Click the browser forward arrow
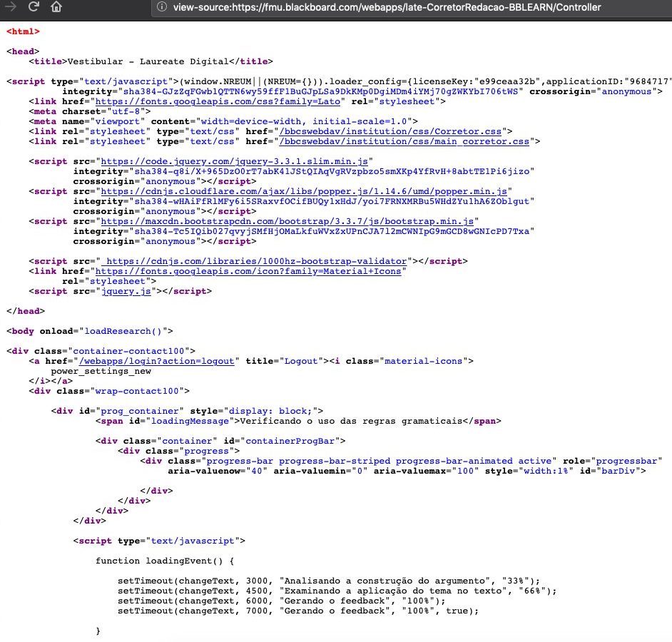The height and width of the screenshot is (642, 672). pos(11,7)
